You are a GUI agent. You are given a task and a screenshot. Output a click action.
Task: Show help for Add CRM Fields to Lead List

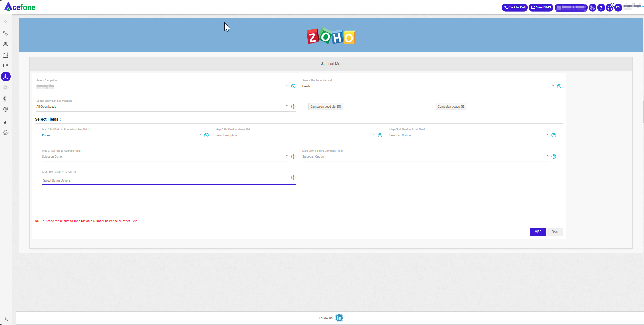click(293, 178)
